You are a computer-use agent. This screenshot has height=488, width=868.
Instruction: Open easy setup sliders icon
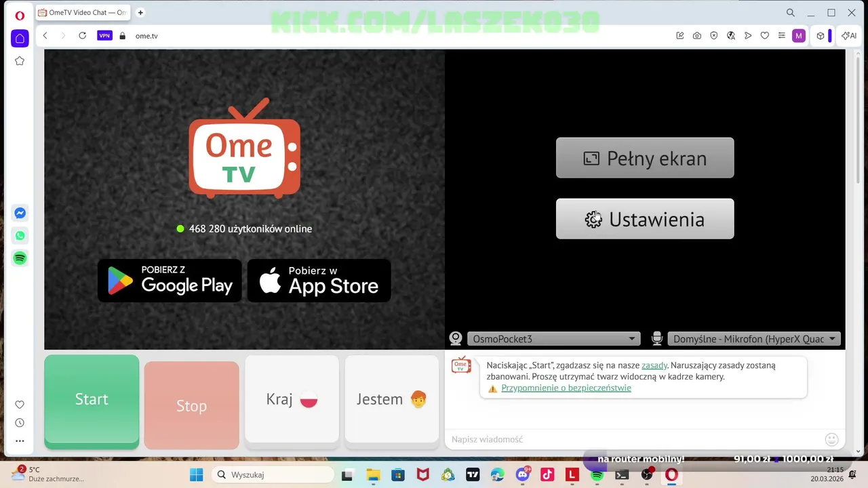pyautogui.click(x=782, y=36)
